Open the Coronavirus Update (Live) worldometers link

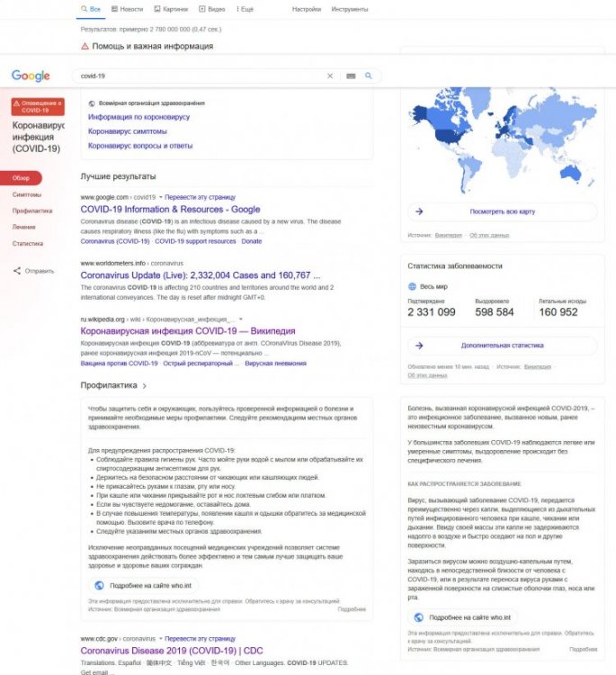tap(200, 275)
